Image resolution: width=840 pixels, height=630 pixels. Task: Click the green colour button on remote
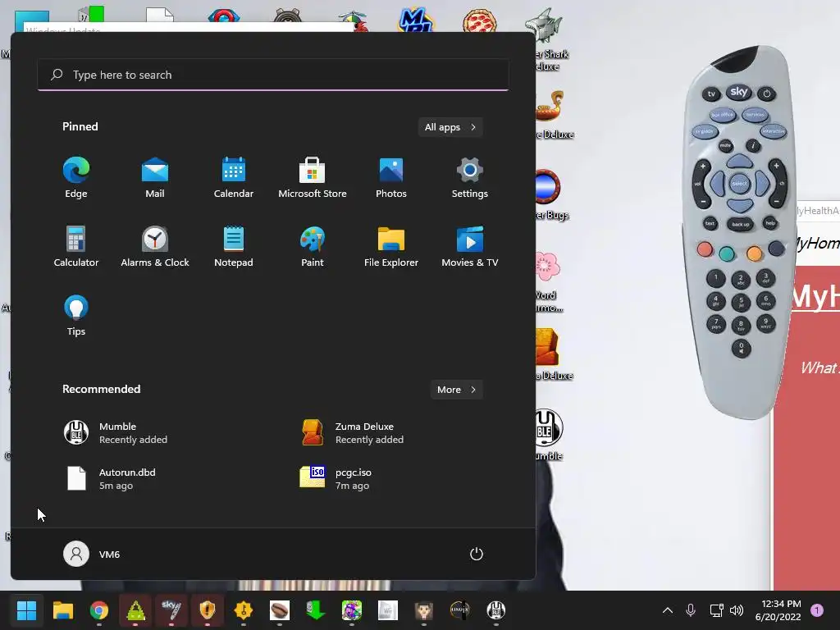pos(727,254)
